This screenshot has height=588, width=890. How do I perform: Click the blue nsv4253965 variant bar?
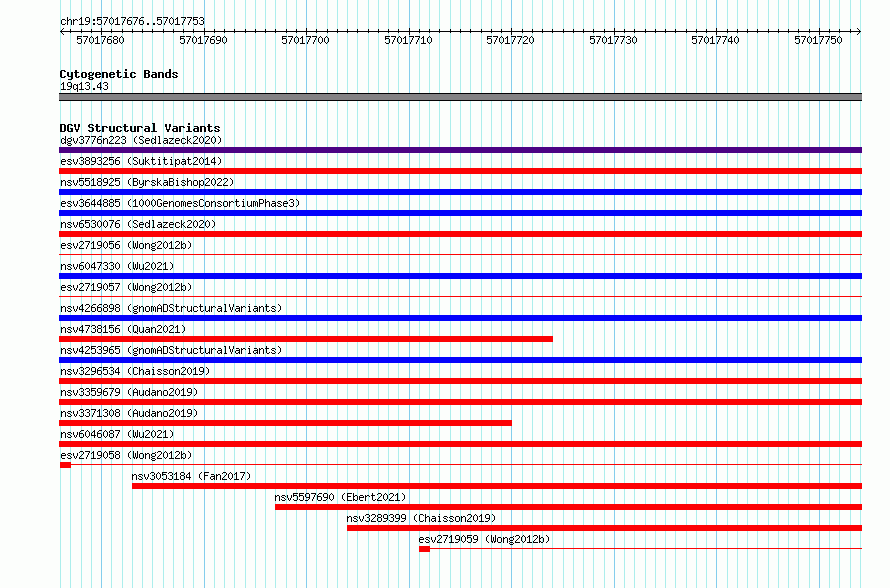point(460,360)
